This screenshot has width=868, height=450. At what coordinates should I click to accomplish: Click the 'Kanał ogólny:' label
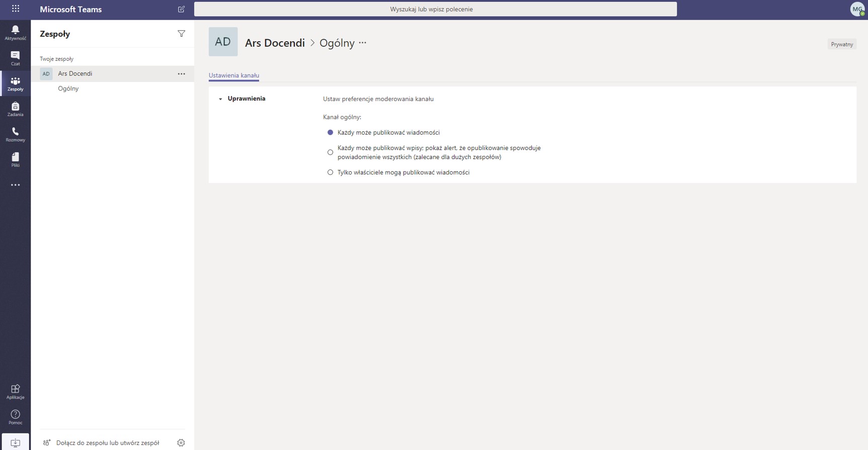342,117
